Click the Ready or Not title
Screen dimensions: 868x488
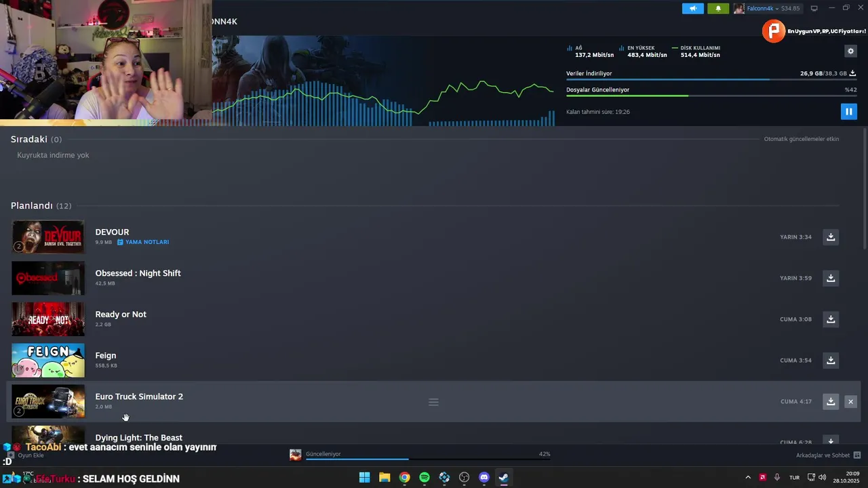[121, 314]
